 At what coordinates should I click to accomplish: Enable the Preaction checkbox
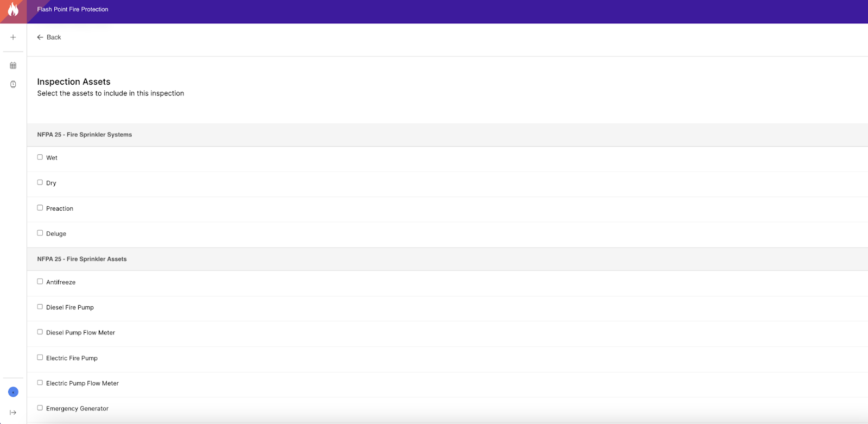[40, 208]
